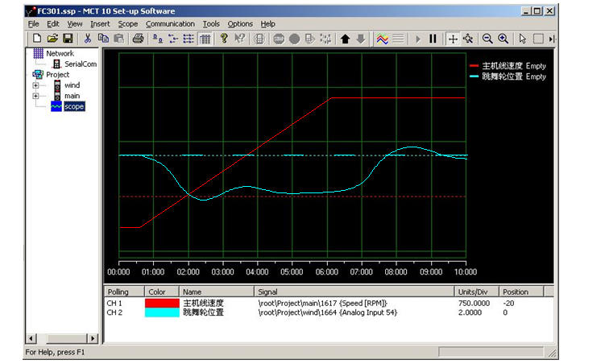605x364 pixels.
Task: Click the Print toolbar icon
Action: (x=138, y=39)
